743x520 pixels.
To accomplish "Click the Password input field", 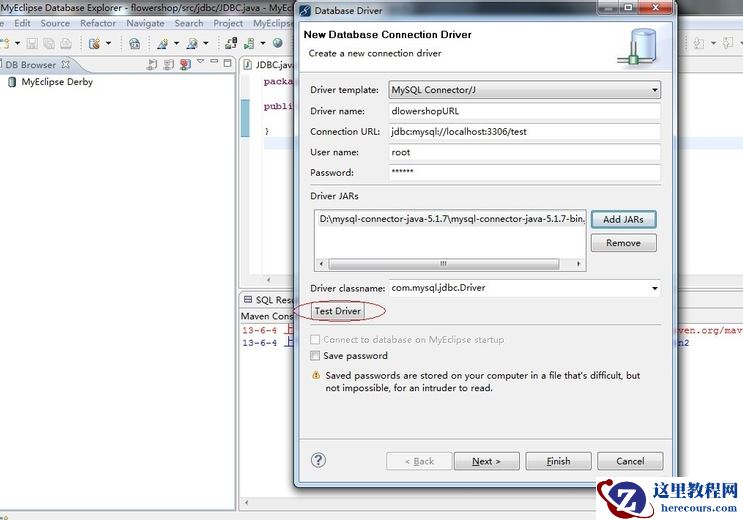I will pos(525,173).
